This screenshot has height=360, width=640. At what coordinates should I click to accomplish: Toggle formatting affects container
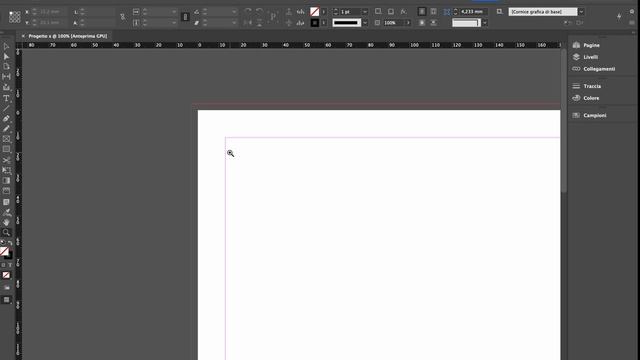tap(3, 265)
